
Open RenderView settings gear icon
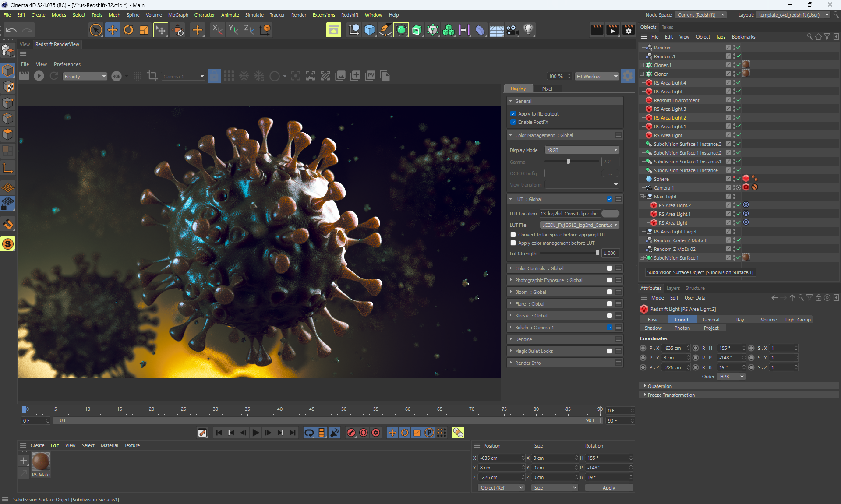pyautogui.click(x=628, y=76)
